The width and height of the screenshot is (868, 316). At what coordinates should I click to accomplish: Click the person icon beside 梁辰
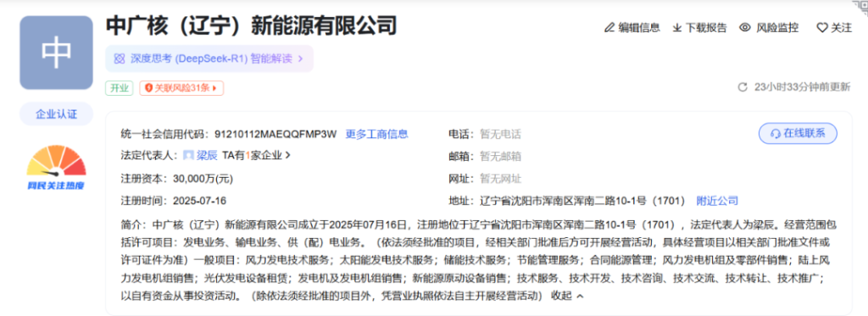point(188,156)
